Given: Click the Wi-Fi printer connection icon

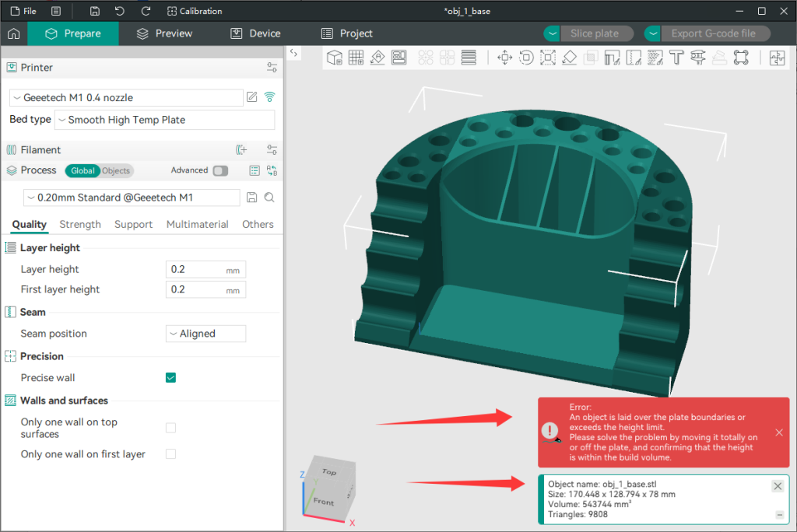Looking at the screenshot, I should 270,97.
